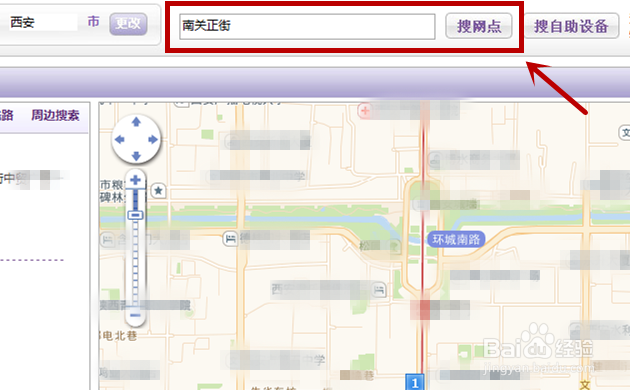The height and width of the screenshot is (390, 630).
Task: Click the zoom slider handle
Action: [x=135, y=215]
